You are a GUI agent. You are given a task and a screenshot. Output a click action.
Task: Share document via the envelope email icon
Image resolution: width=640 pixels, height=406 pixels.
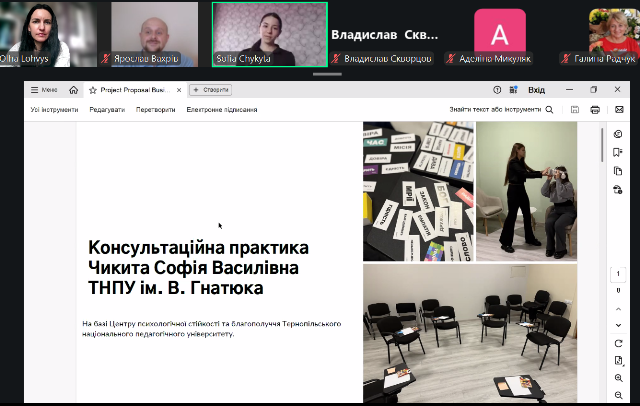[x=619, y=110]
